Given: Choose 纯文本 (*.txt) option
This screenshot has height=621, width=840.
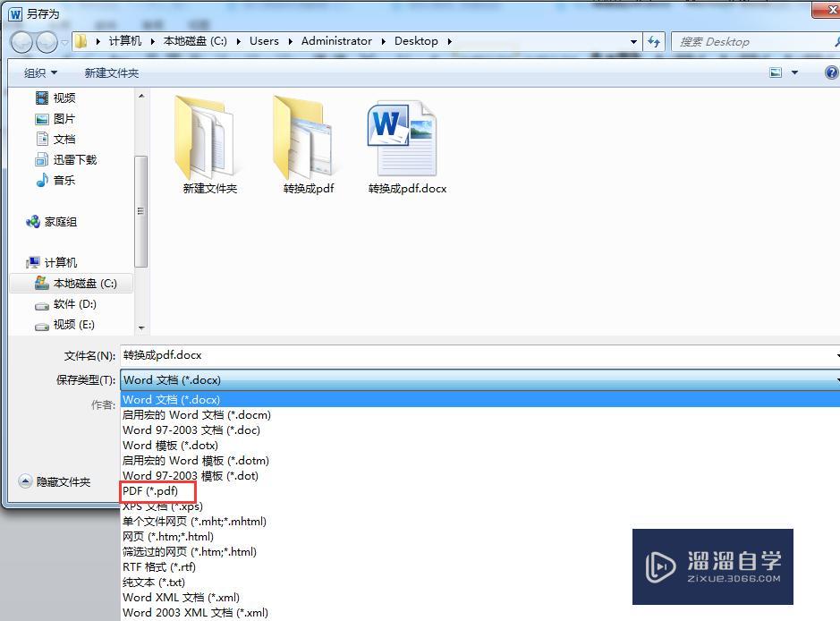Looking at the screenshot, I should point(154,583).
